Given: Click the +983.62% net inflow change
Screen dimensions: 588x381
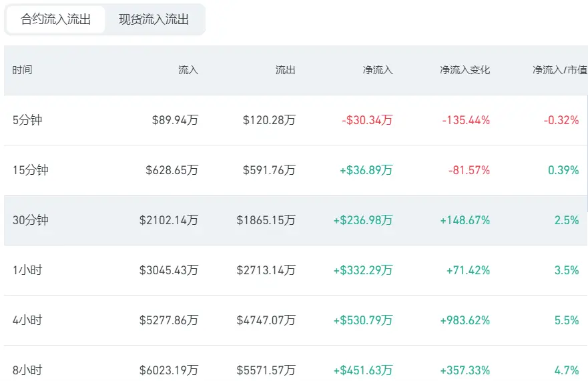Looking at the screenshot, I should [465, 320].
